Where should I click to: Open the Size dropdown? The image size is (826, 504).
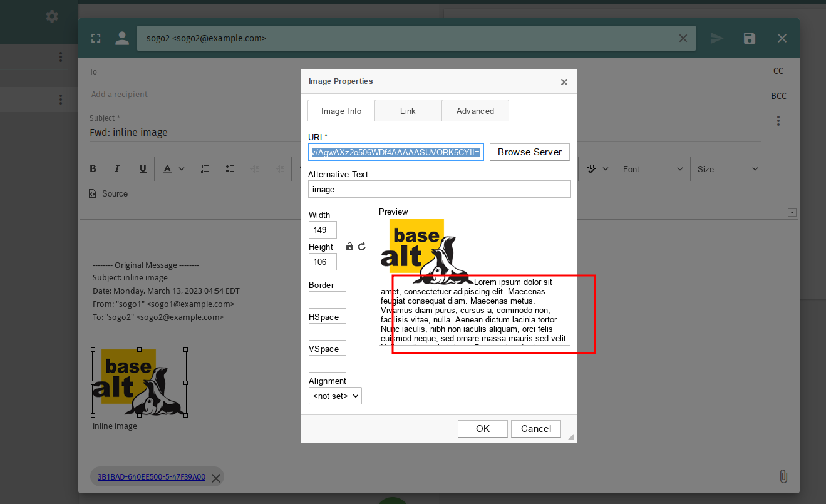coord(728,169)
